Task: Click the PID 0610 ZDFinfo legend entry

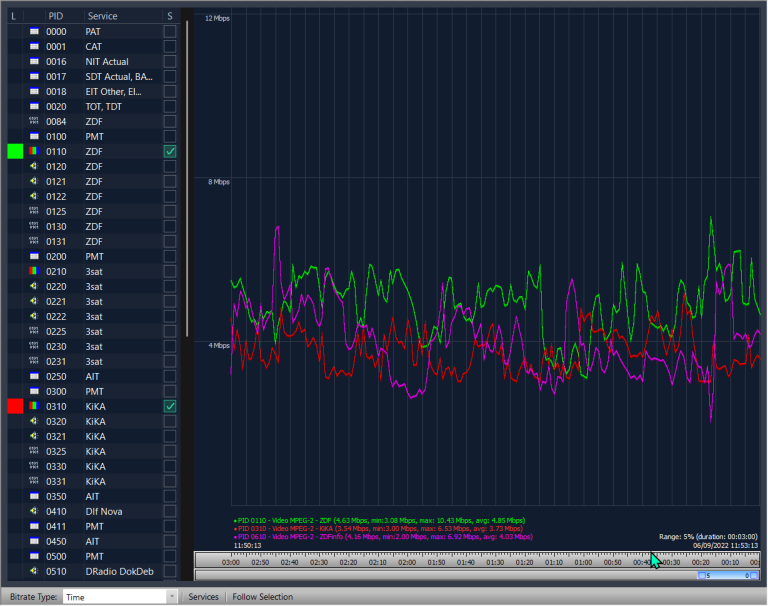Action: pos(383,537)
